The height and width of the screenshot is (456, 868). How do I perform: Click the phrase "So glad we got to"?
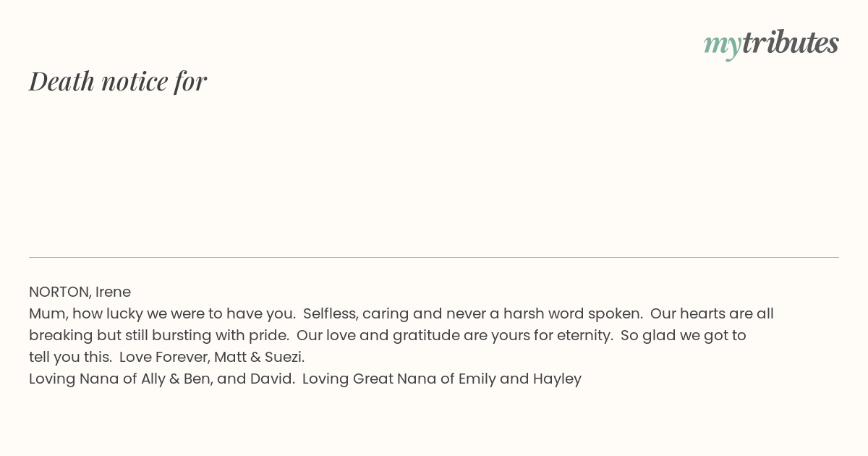(683, 336)
